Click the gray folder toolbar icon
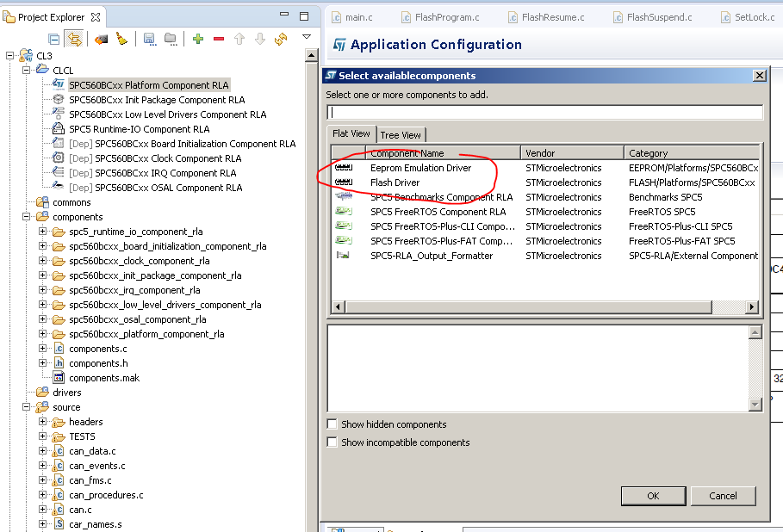This screenshot has height=532, width=783. tap(171, 39)
